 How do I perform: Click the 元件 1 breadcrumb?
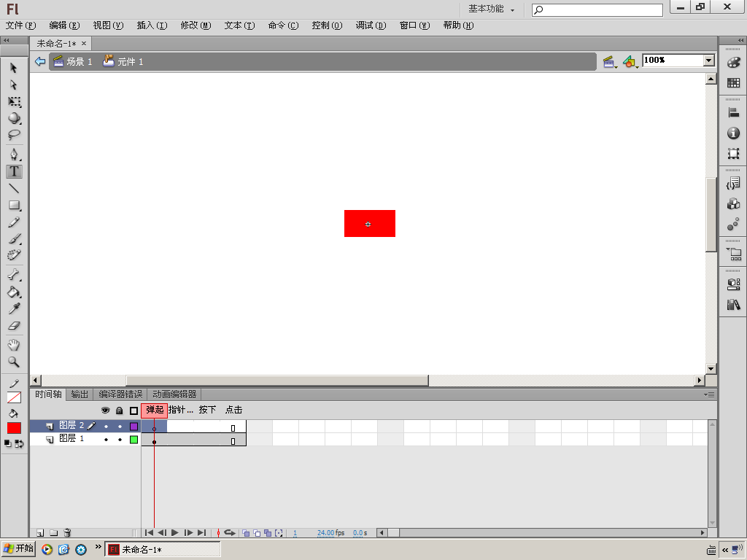(123, 61)
